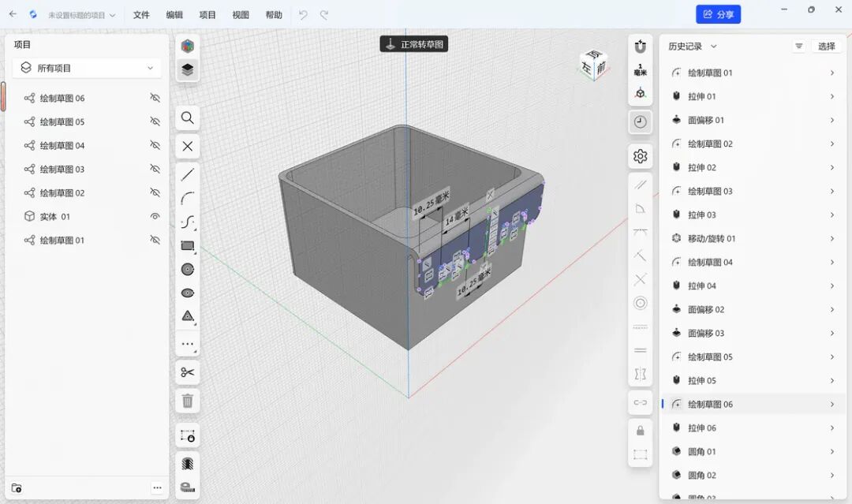The height and width of the screenshot is (504, 852).
Task: Open the 所有项目 dropdown
Action: [87, 68]
